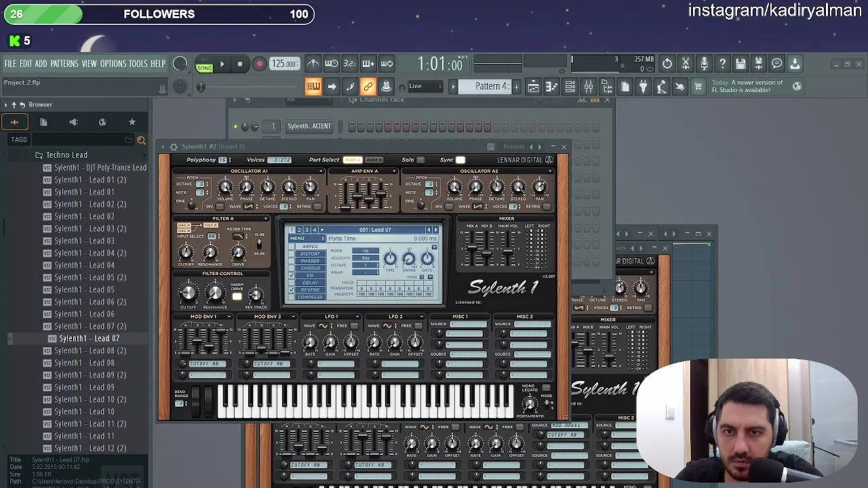Screen dimensions: 868x488
Task: Open the Pattern 4 selector
Action: click(486, 86)
